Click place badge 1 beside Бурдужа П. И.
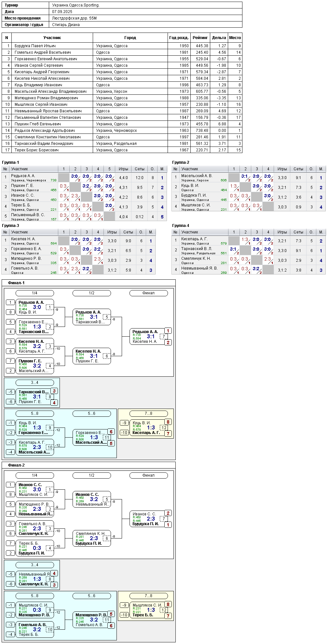Viewport: 329px width, 644px height. (168, 525)
